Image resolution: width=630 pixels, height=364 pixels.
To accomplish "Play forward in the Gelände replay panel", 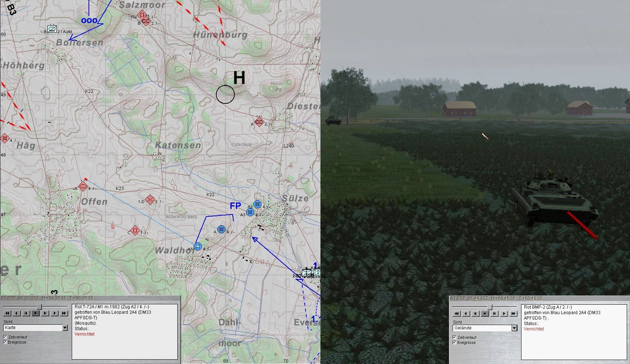I will pos(504,313).
